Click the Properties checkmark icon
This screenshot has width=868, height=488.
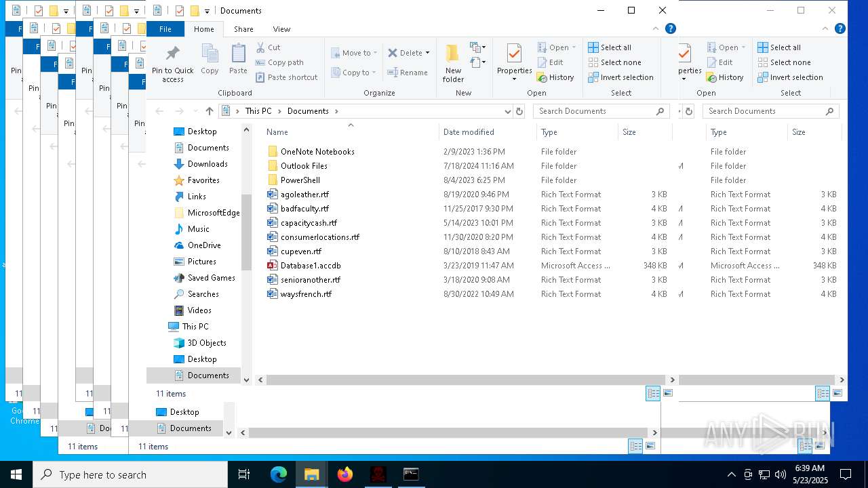pos(514,54)
